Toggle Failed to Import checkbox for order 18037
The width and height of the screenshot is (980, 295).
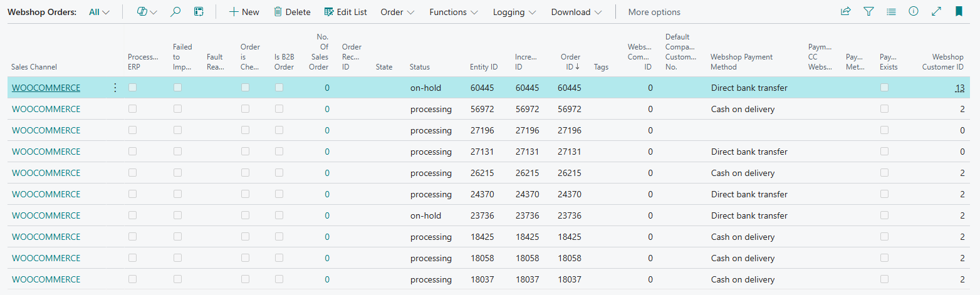coord(177,279)
